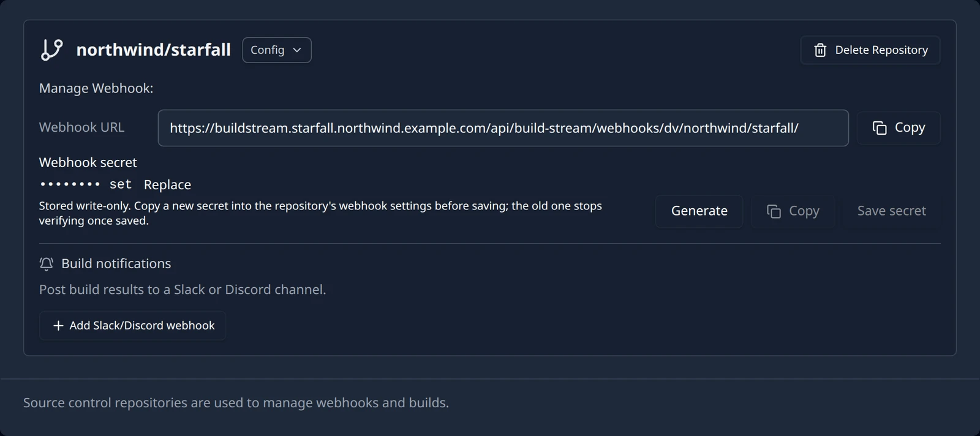This screenshot has height=436, width=980.
Task: Copy the webhook URL
Action: (899, 128)
